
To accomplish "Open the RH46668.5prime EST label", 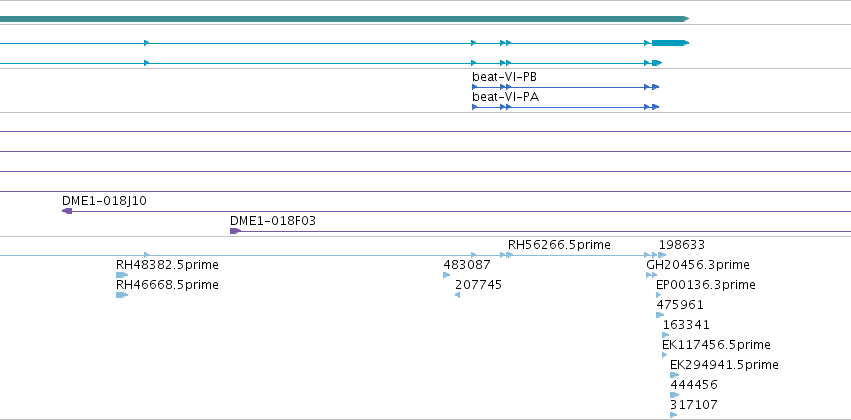I will point(167,285).
